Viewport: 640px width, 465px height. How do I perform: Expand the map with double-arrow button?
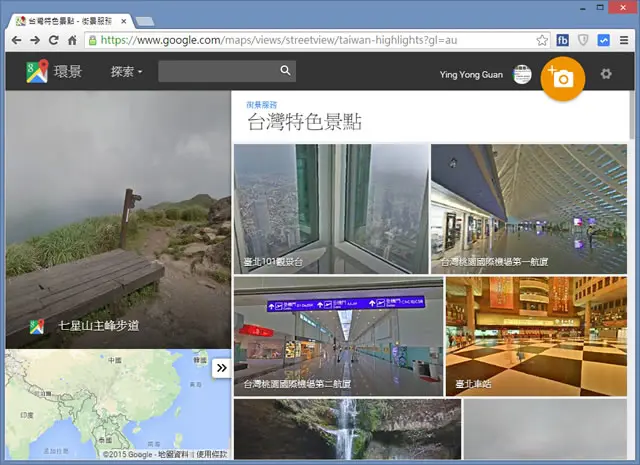222,368
